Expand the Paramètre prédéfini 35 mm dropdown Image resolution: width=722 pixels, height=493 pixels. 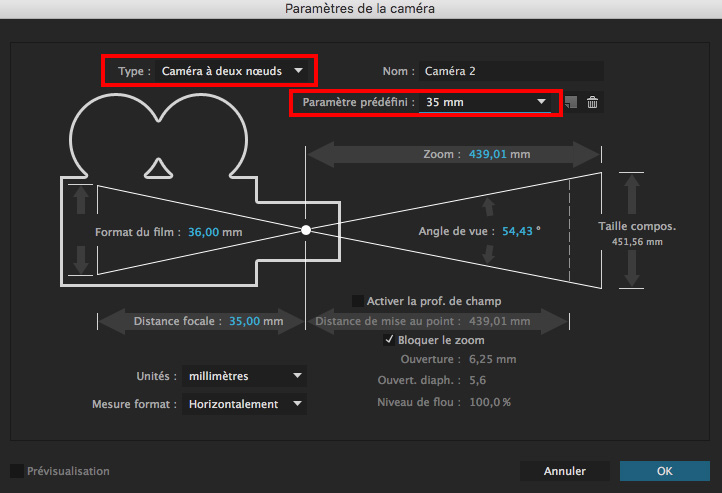click(x=485, y=102)
